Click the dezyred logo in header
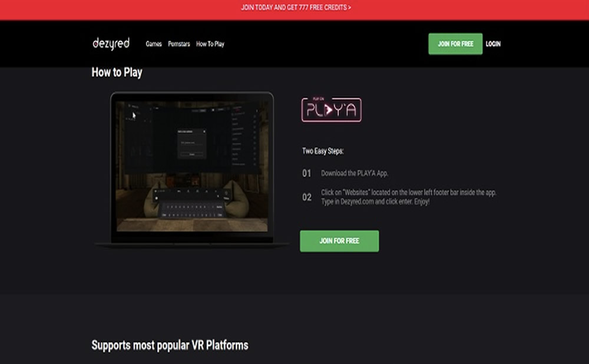 pos(111,44)
